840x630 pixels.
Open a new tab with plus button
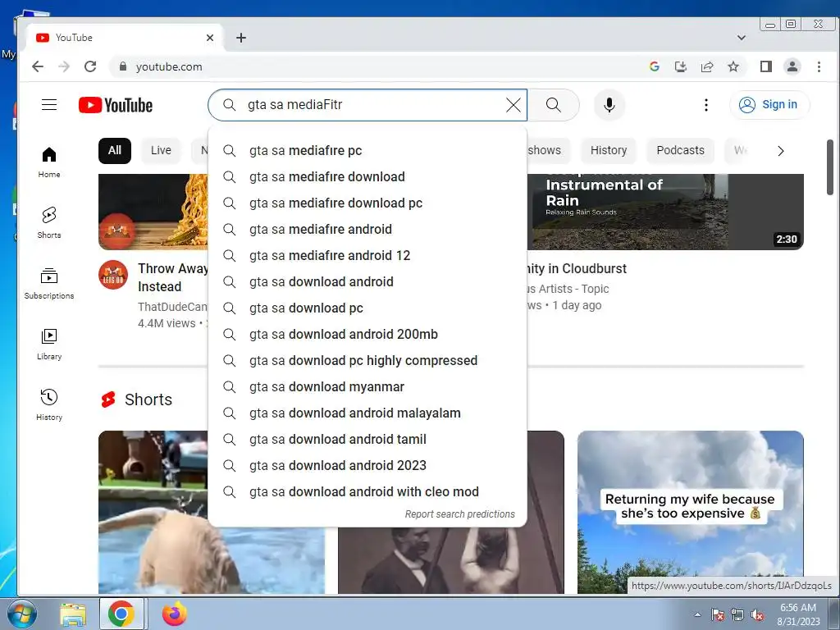[x=241, y=38]
